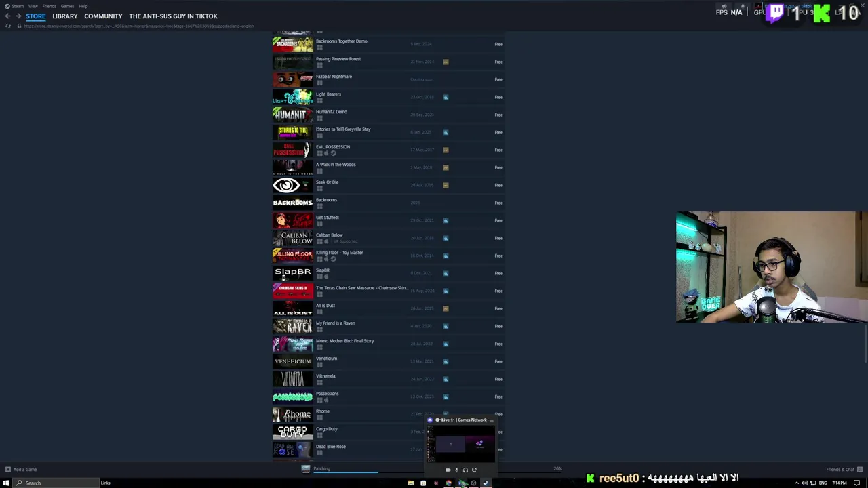This screenshot has height=488, width=868.
Task: Select SlapBR title text
Action: [322, 270]
